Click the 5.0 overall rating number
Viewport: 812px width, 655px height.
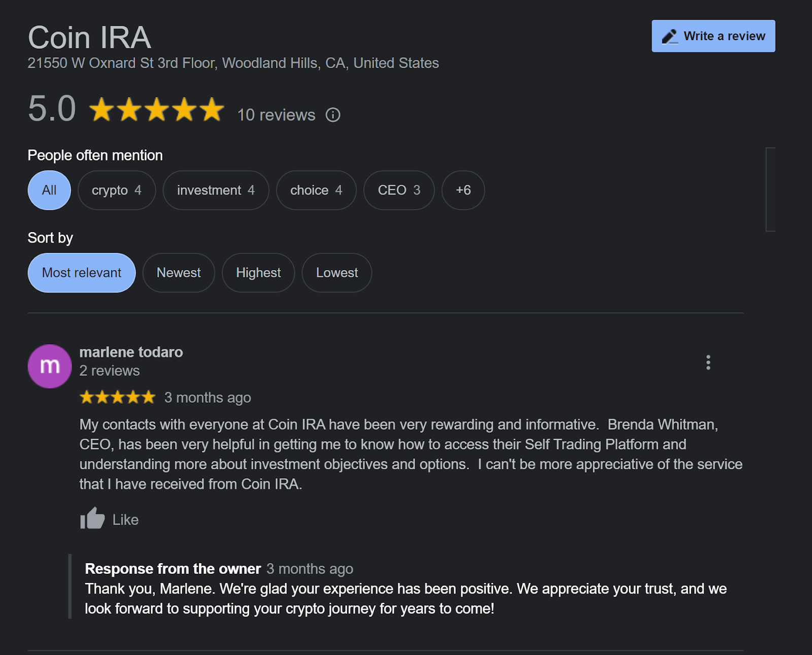[52, 109]
